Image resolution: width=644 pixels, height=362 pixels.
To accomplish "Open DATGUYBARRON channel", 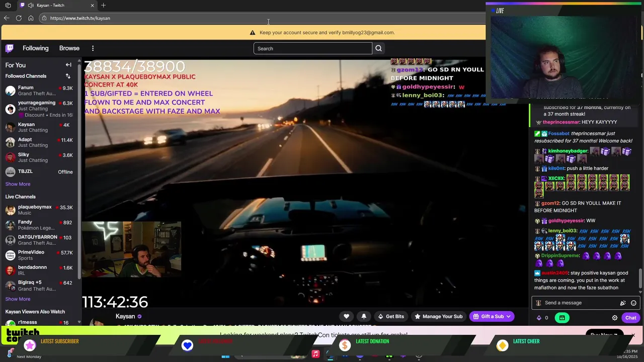I will (x=39, y=240).
